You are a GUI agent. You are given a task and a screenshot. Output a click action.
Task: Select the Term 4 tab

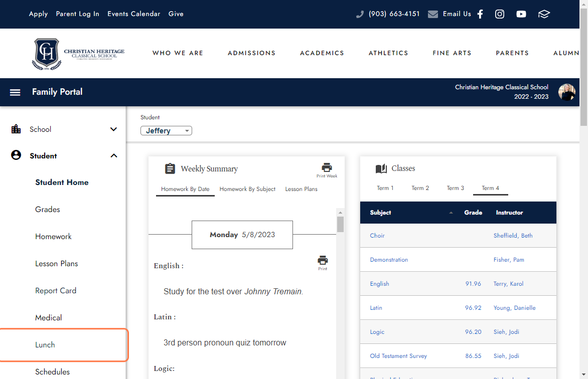tap(491, 188)
